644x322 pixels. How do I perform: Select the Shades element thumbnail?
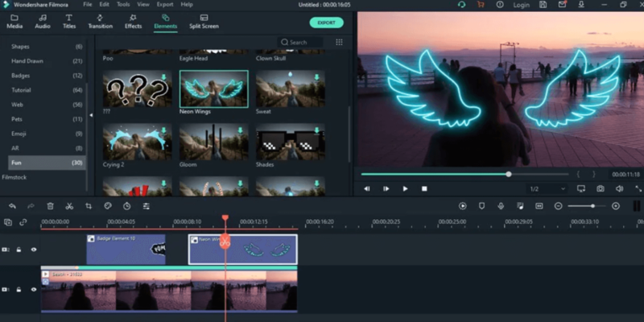(291, 142)
